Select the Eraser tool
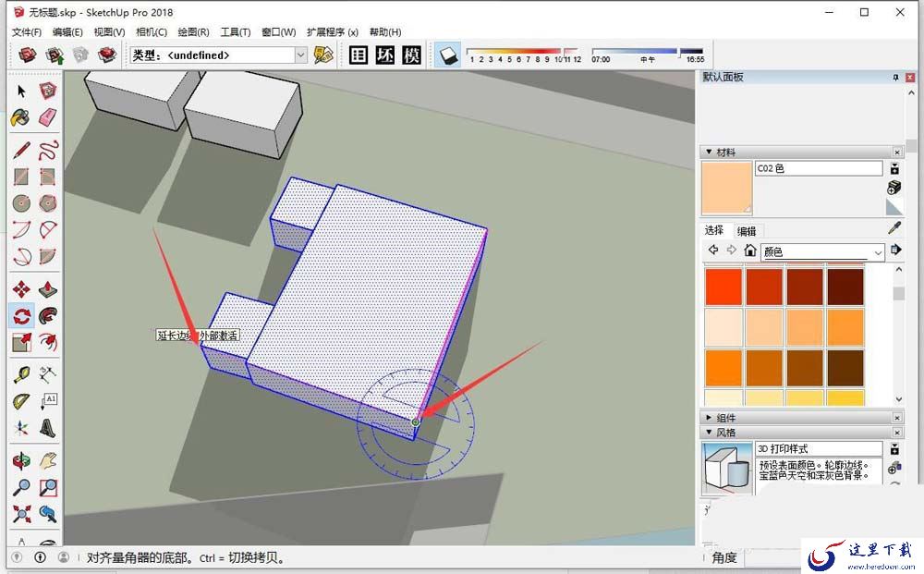924x574 pixels. (x=48, y=117)
